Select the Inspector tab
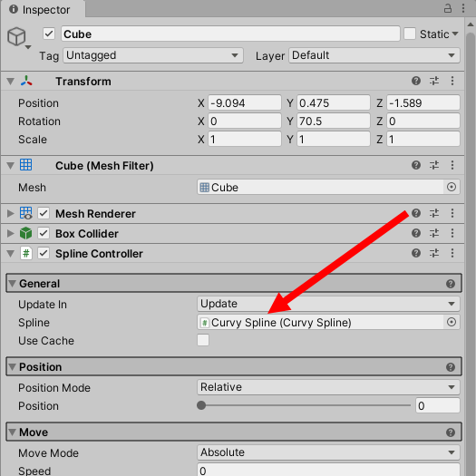 (x=43, y=9)
